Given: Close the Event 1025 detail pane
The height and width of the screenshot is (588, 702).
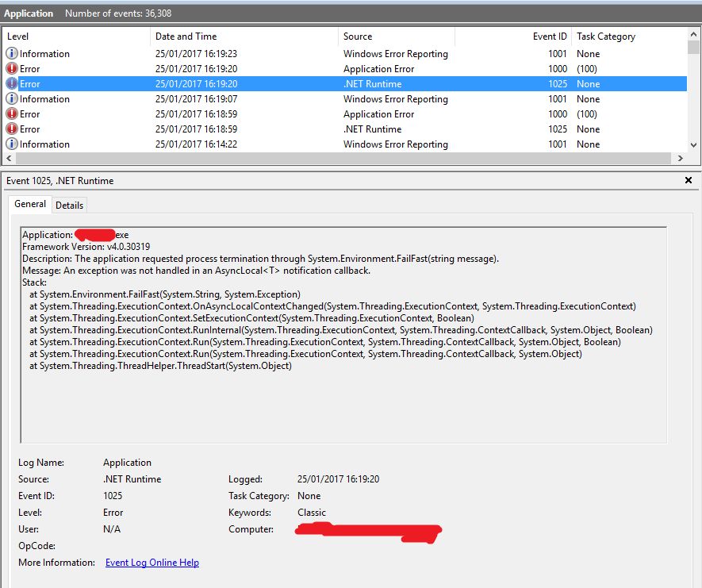Looking at the screenshot, I should pos(689,180).
